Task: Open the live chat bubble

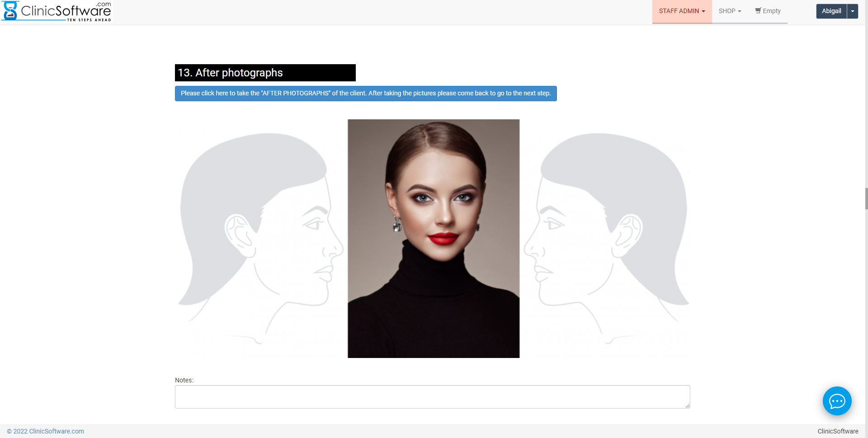Action: click(x=837, y=401)
